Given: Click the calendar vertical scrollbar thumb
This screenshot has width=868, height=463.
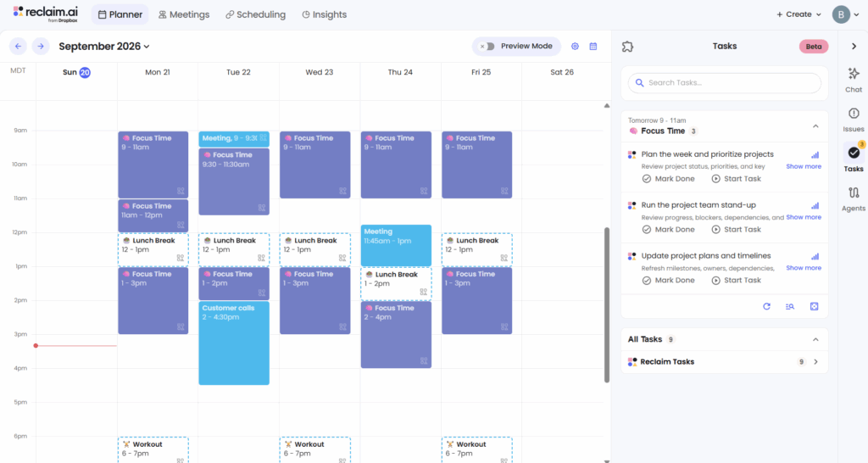Looking at the screenshot, I should click(x=607, y=304).
